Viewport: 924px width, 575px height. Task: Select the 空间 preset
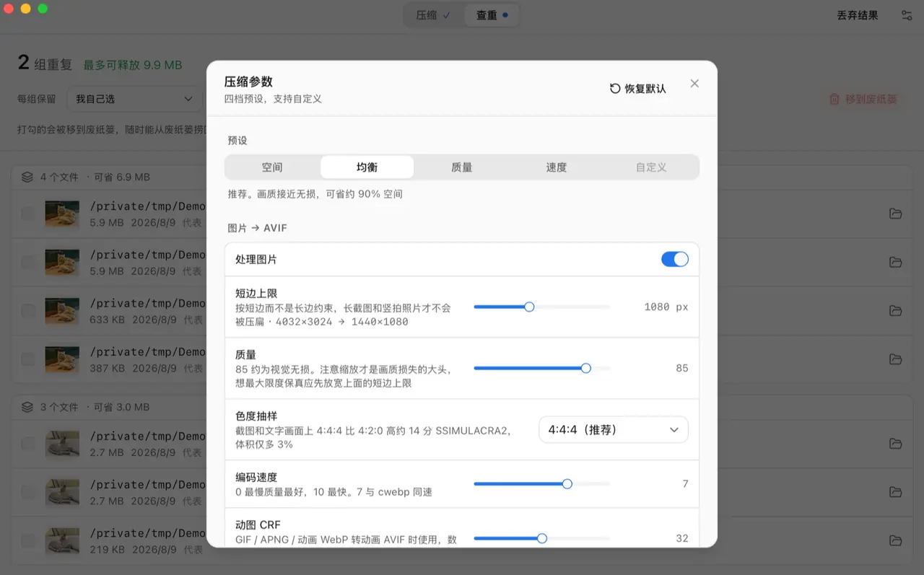click(272, 167)
